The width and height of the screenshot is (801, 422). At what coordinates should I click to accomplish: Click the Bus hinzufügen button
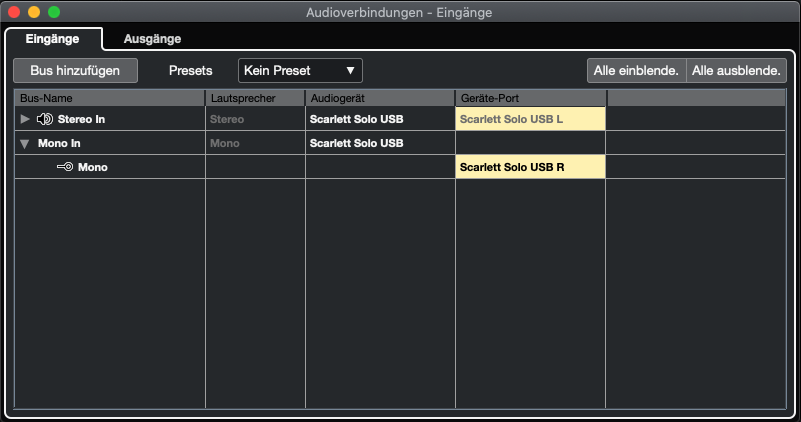tap(75, 71)
